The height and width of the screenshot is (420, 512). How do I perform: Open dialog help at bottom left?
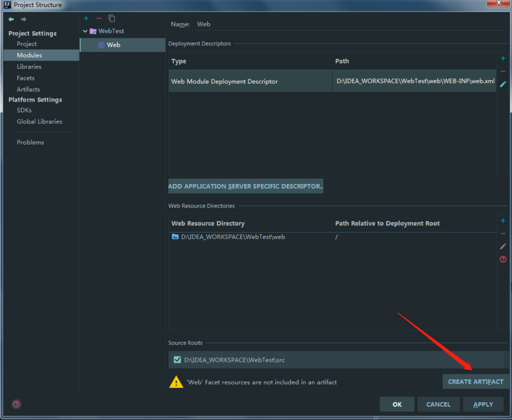point(17,405)
